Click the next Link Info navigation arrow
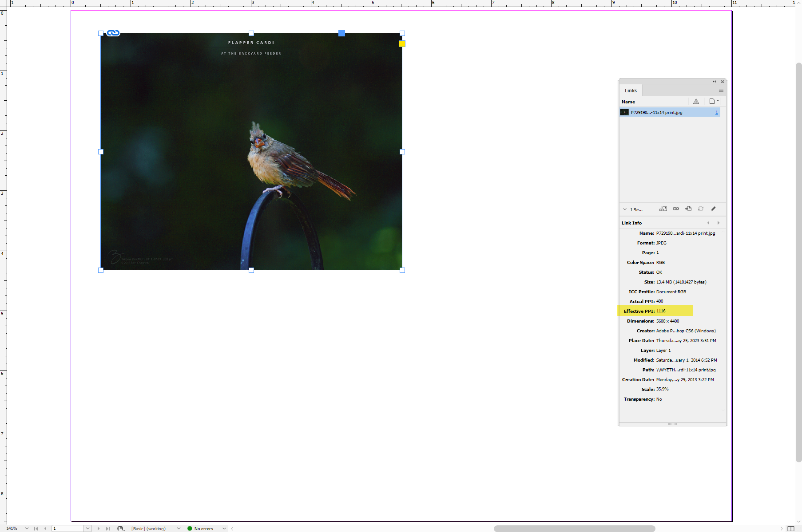802x532 pixels. point(718,222)
